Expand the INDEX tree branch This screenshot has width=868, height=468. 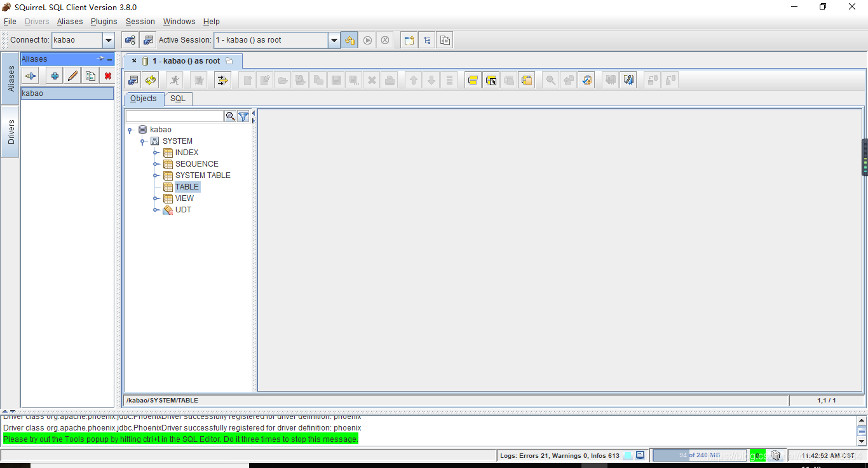(156, 153)
